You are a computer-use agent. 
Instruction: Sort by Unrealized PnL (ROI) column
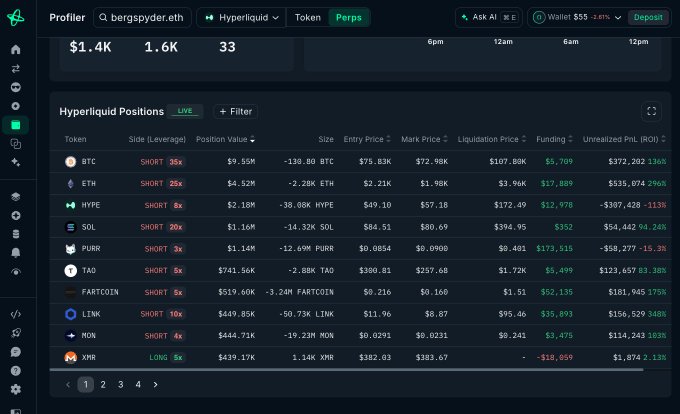624,139
